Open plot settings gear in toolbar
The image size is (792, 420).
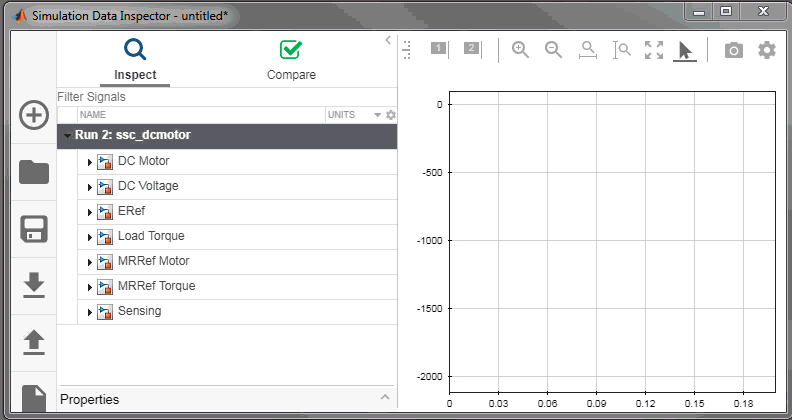point(766,50)
